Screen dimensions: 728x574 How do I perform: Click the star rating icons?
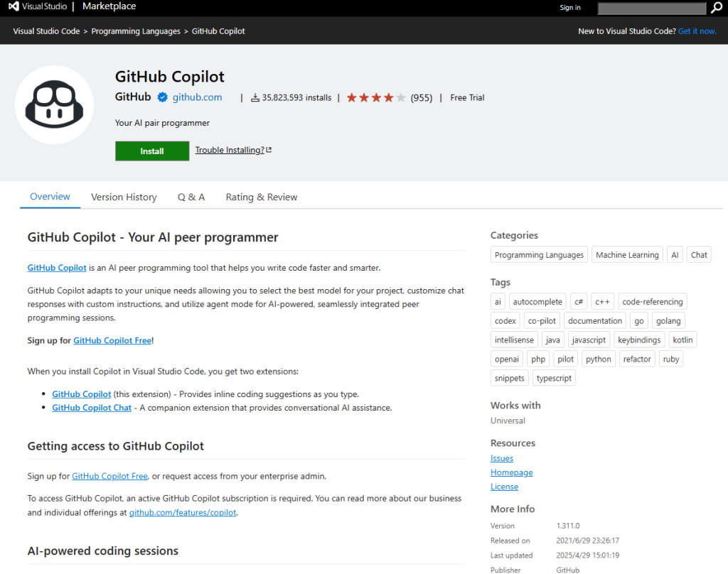(376, 97)
